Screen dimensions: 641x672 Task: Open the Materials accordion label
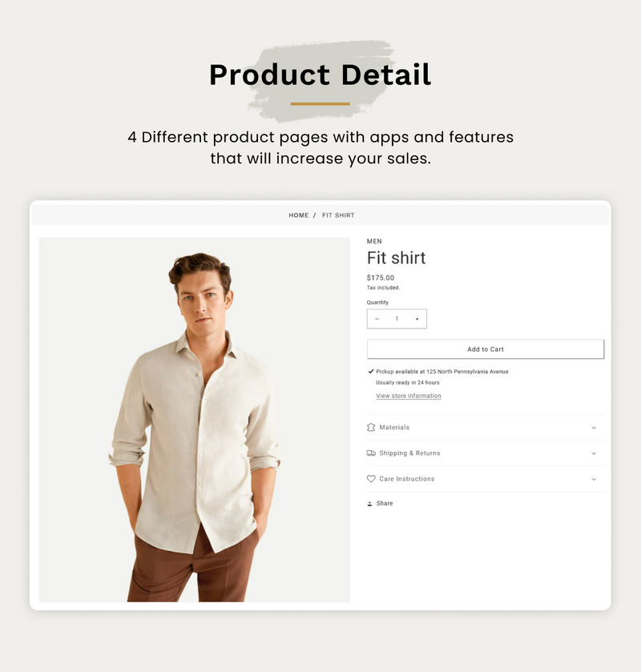pyautogui.click(x=394, y=427)
